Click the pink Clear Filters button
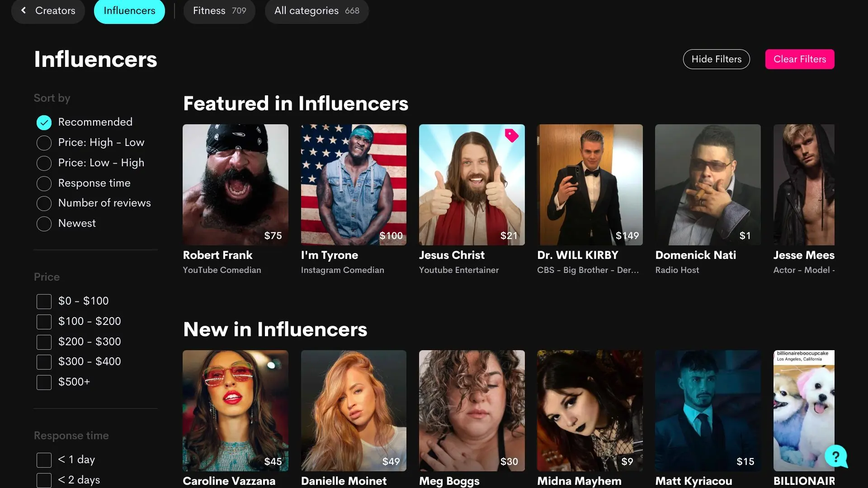 click(x=799, y=59)
